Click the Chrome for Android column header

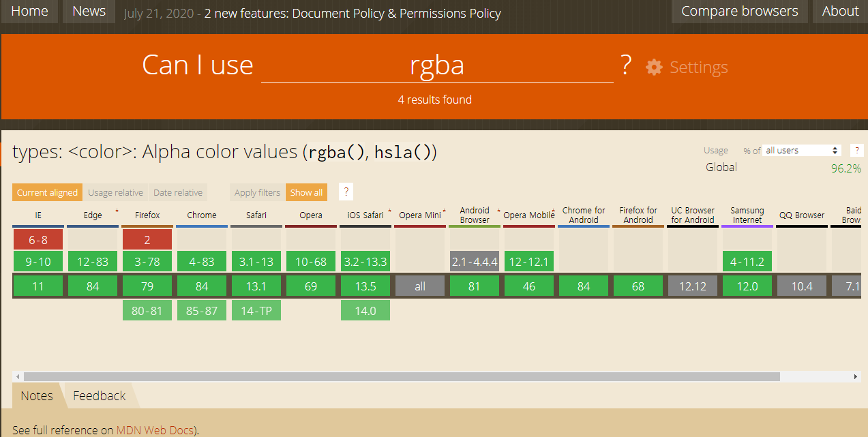tap(584, 215)
